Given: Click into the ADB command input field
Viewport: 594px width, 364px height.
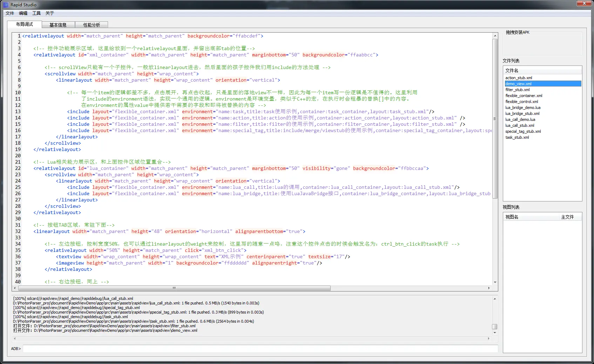Looking at the screenshot, I should click(260, 349).
